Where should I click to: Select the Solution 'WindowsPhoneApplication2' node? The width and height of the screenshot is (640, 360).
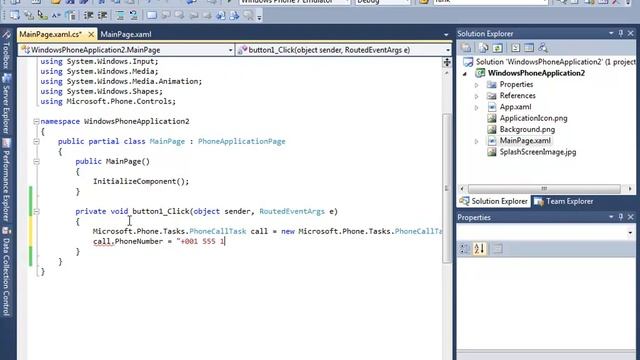550,62
